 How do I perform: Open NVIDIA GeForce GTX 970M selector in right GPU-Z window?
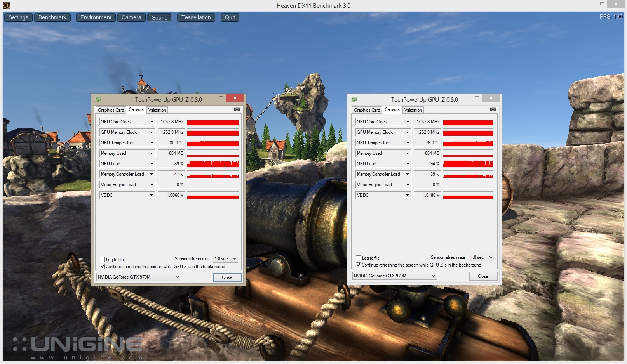pyautogui.click(x=394, y=276)
